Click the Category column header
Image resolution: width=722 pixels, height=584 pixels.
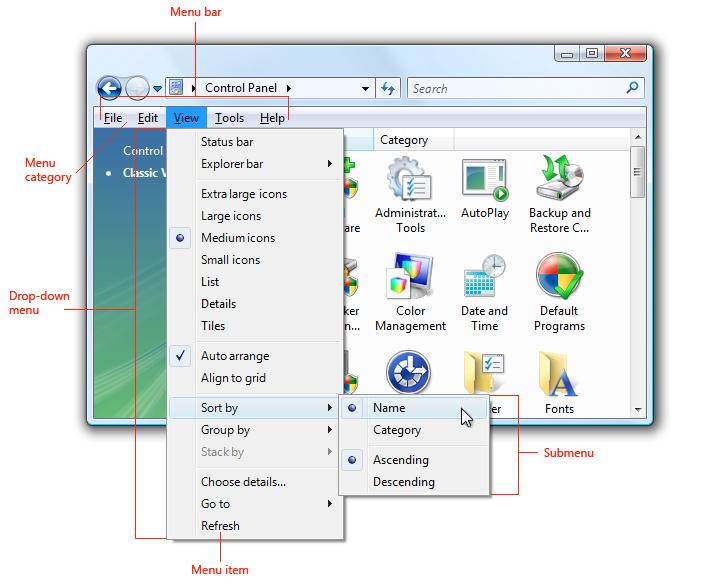tap(404, 140)
